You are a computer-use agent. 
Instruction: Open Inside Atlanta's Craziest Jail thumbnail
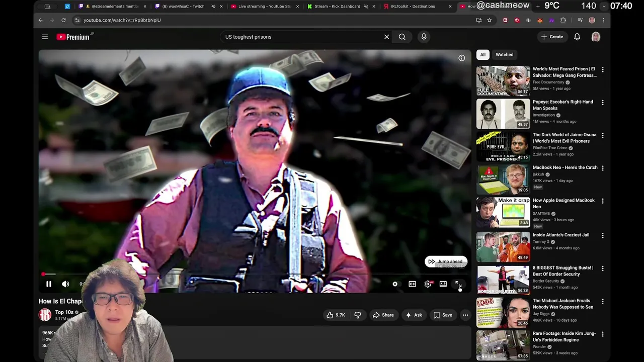coord(503,246)
